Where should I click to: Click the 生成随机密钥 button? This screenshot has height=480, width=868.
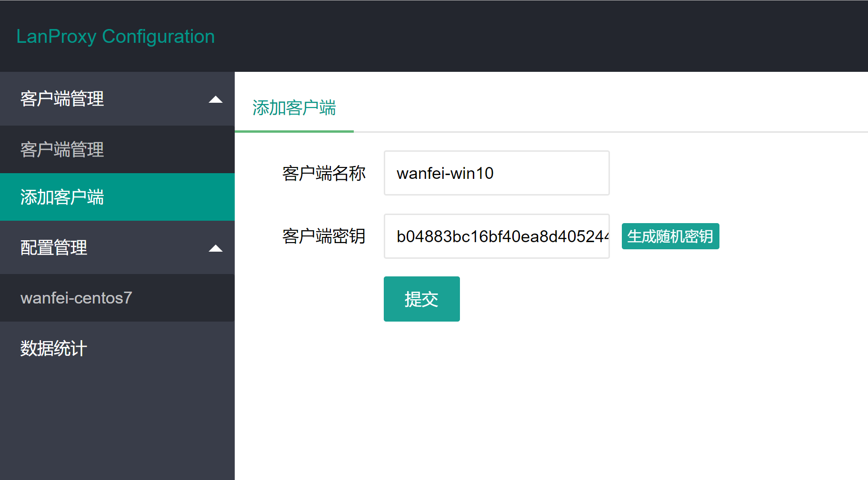pyautogui.click(x=670, y=236)
